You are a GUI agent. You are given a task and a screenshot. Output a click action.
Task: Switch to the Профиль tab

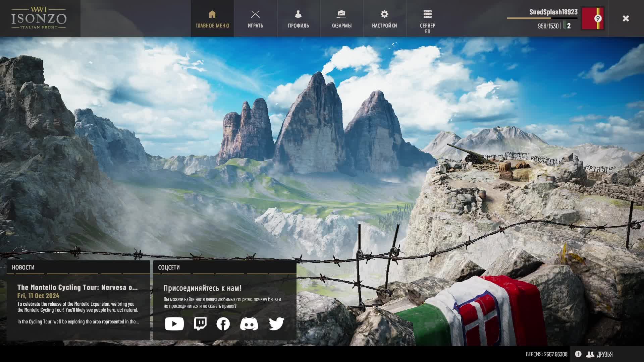298,19
